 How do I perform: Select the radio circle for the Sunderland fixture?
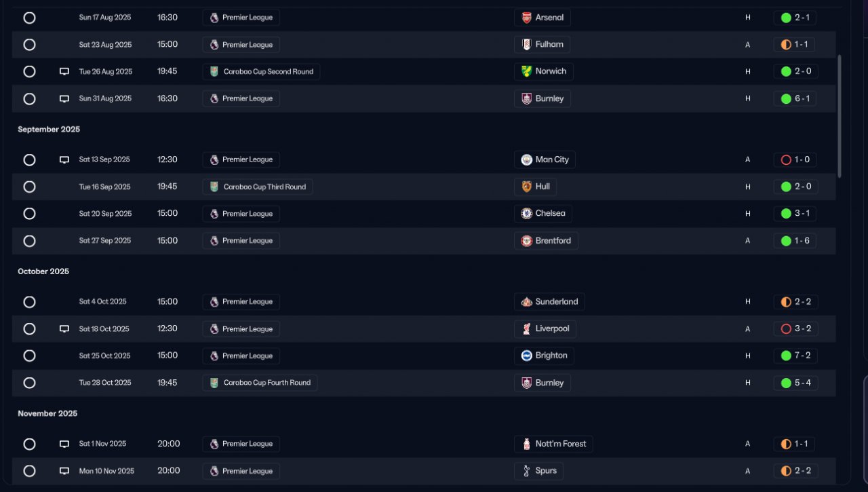[29, 302]
